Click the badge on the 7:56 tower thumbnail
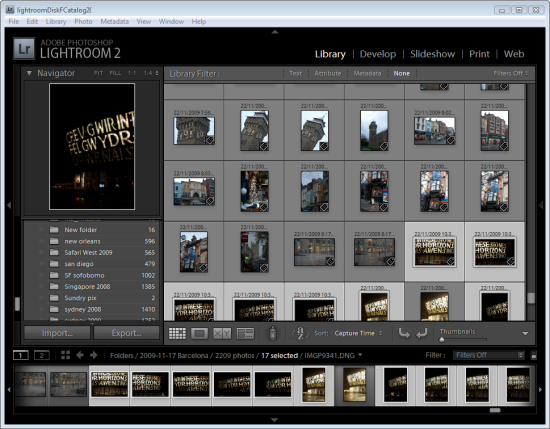The width and height of the screenshot is (550, 429). coord(209,140)
